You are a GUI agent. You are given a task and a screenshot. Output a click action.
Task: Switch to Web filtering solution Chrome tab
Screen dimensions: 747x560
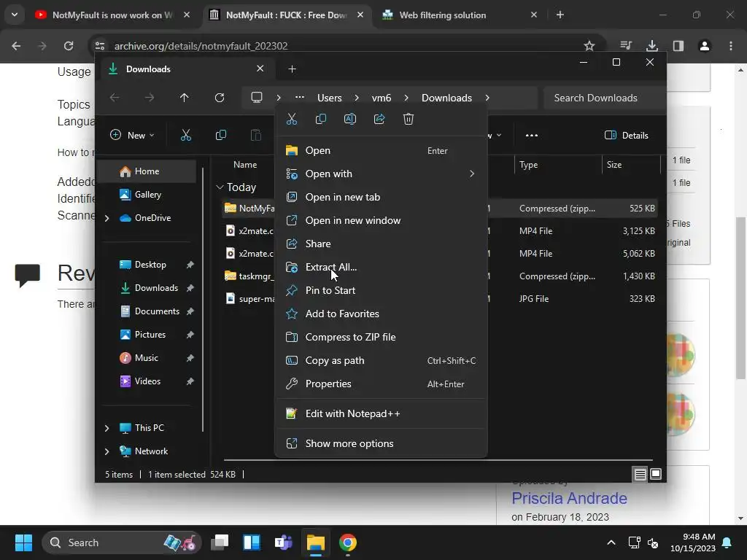pos(460,15)
